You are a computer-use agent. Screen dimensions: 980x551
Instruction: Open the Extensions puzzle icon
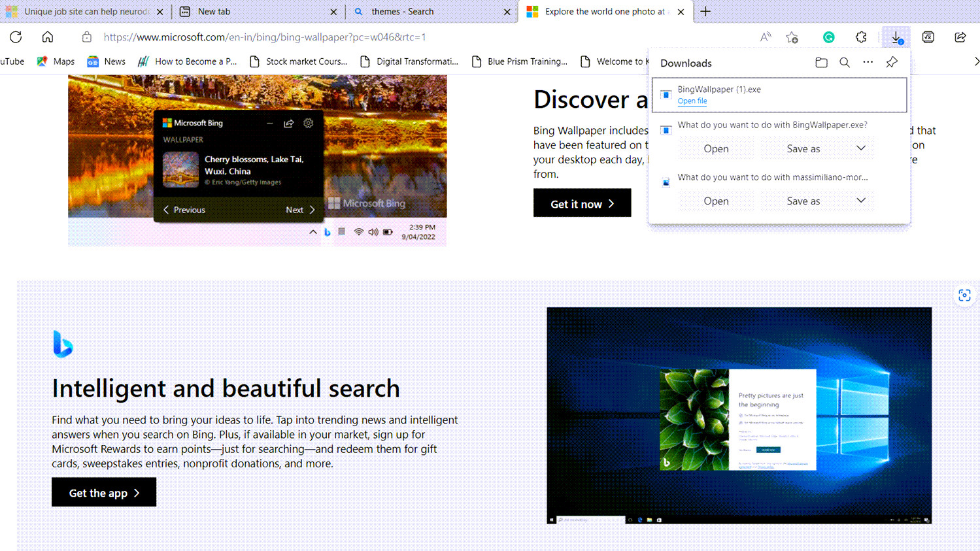pos(861,37)
